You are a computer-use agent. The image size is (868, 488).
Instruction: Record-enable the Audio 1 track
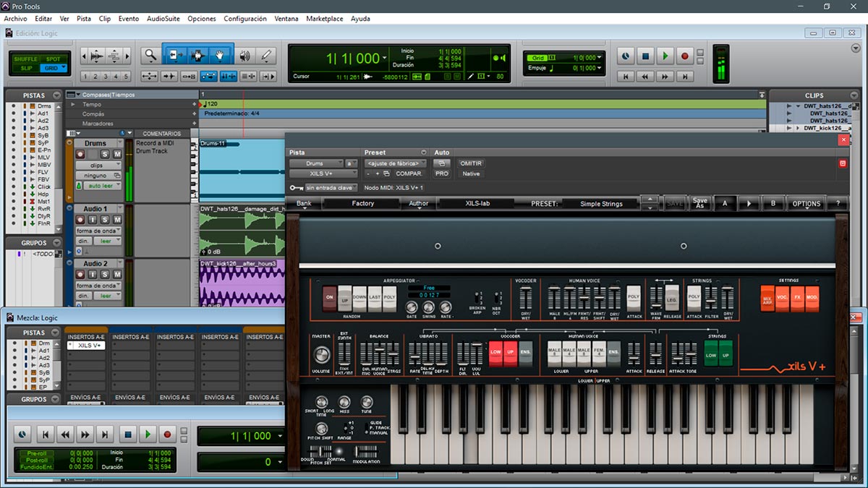point(82,220)
